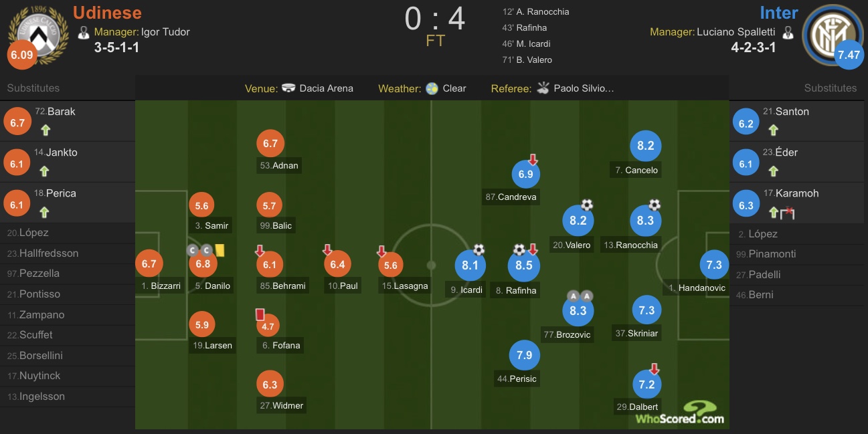Click the stadium icon beside Dacia Arena
868x434 pixels.
pyautogui.click(x=289, y=88)
